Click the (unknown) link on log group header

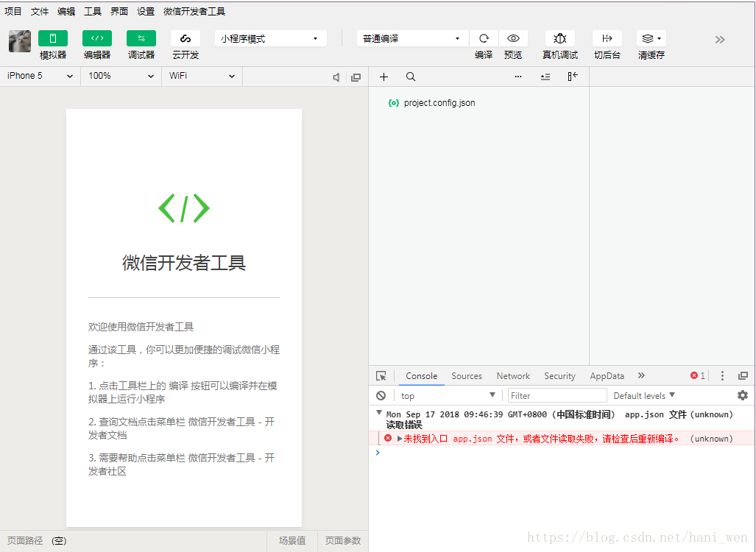tap(711, 414)
